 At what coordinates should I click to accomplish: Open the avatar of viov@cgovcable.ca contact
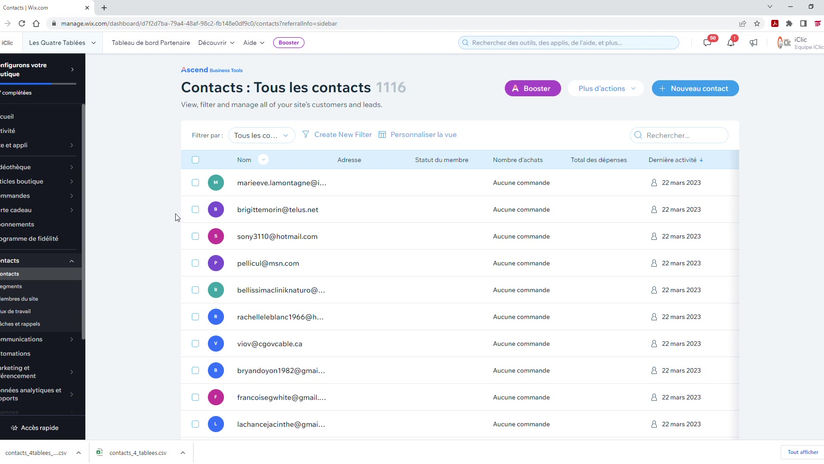point(215,343)
